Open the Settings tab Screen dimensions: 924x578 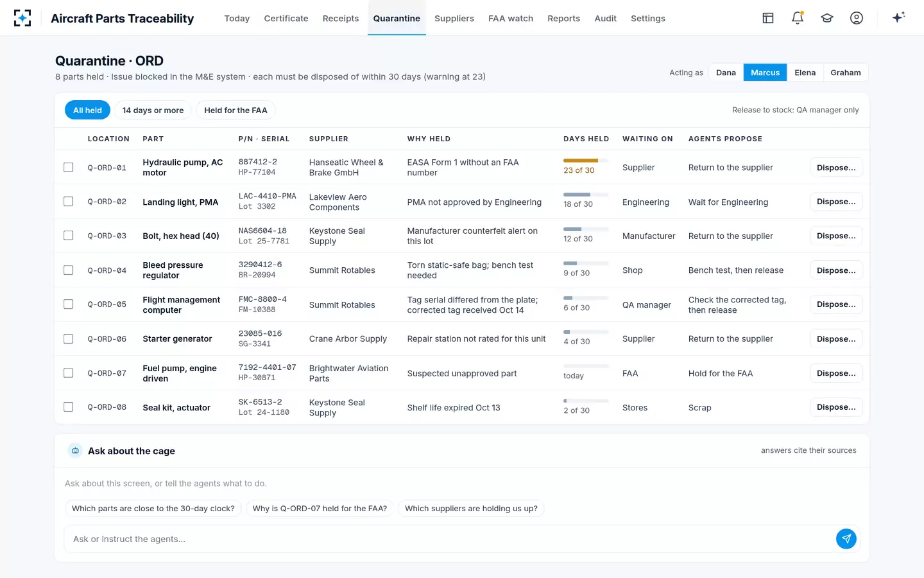coord(648,19)
